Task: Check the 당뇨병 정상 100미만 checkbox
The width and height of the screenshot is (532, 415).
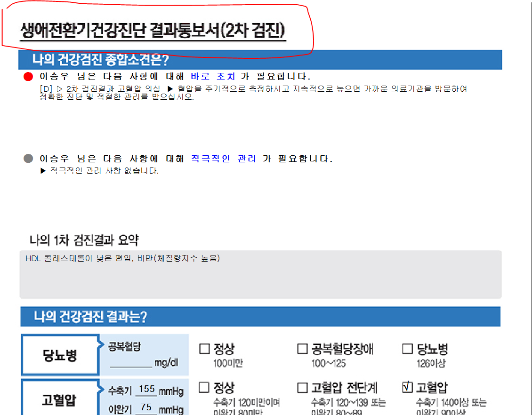Action: click(205, 349)
